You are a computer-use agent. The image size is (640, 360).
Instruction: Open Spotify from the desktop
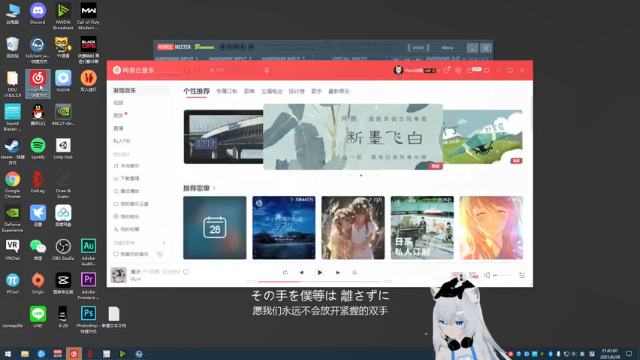(38, 148)
